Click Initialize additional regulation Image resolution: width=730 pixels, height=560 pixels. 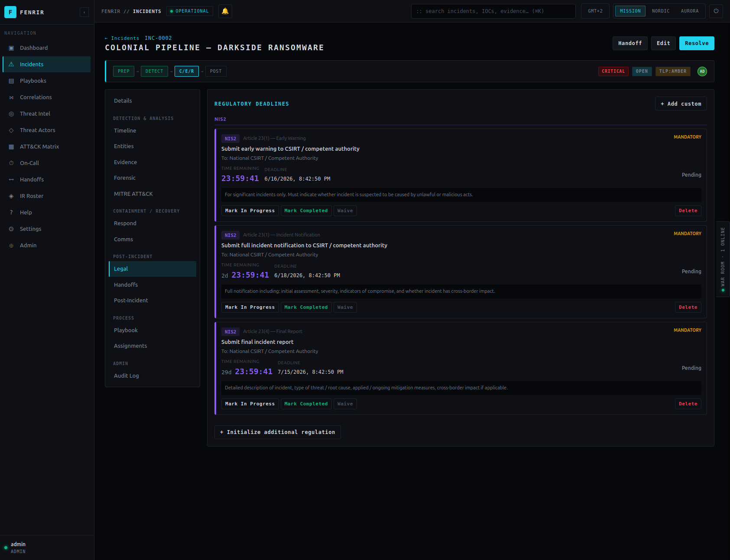point(278,432)
